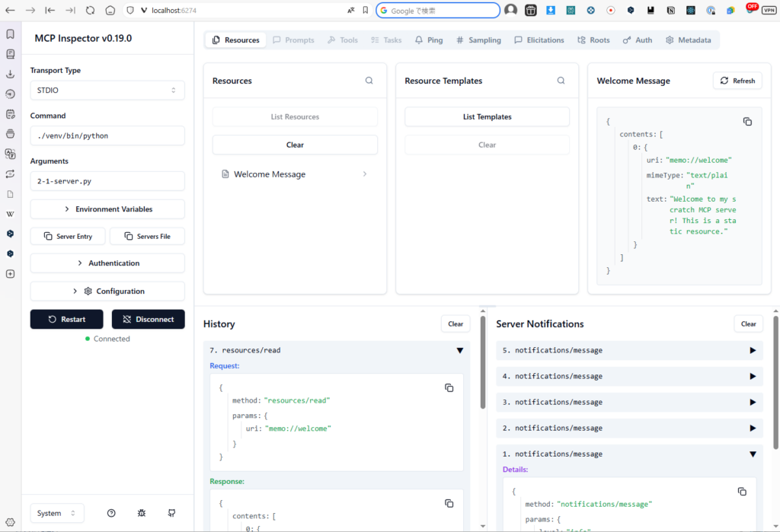Open the debugging bug icon
The height and width of the screenshot is (532, 780).
click(142, 513)
